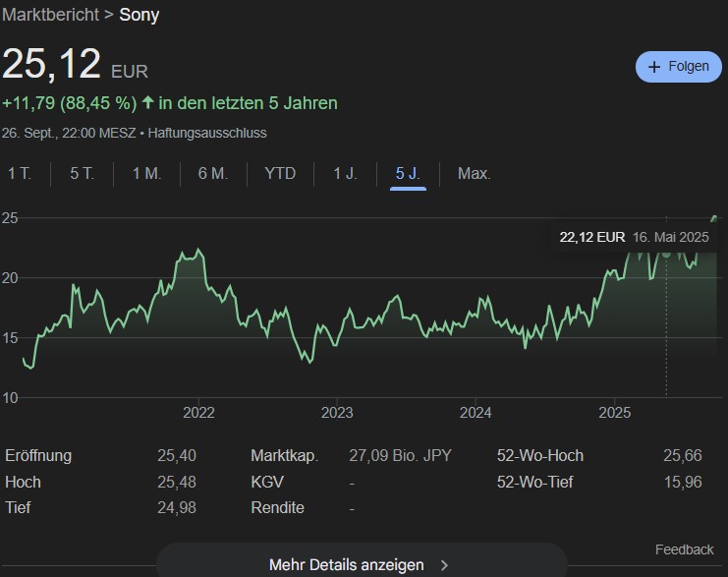The image size is (728, 577).
Task: Open the Haftungsausschluss link
Action: 207,134
